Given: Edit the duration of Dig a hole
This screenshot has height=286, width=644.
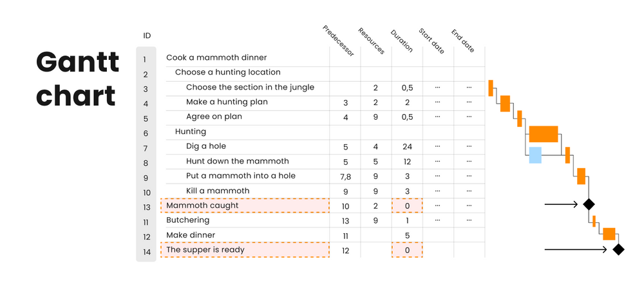Looking at the screenshot, I should pos(406,146).
